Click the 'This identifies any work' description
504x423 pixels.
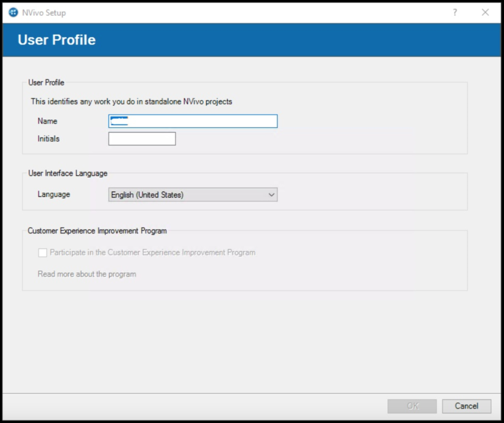pos(131,102)
